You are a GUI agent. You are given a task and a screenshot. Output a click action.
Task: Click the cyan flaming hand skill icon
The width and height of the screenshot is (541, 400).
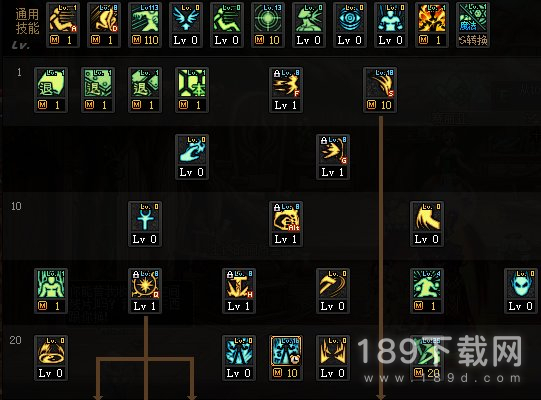coord(192,157)
